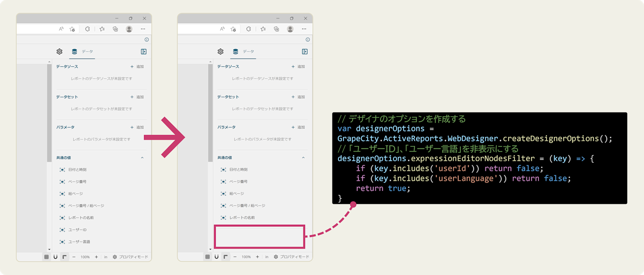
Task: Toggle プロパティモード in right window
Action: [x=291, y=257]
